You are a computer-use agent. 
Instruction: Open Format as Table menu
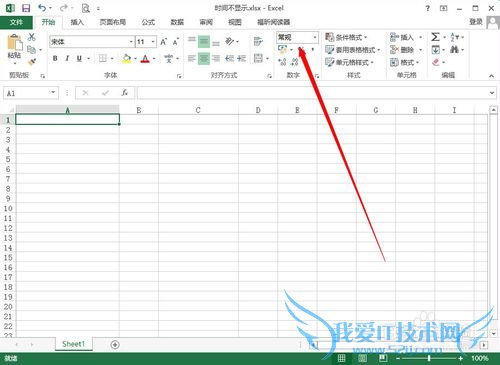353,50
